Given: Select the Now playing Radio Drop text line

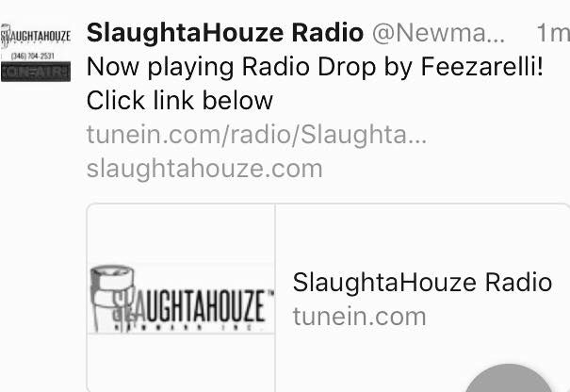Looking at the screenshot, I should click(315, 67).
